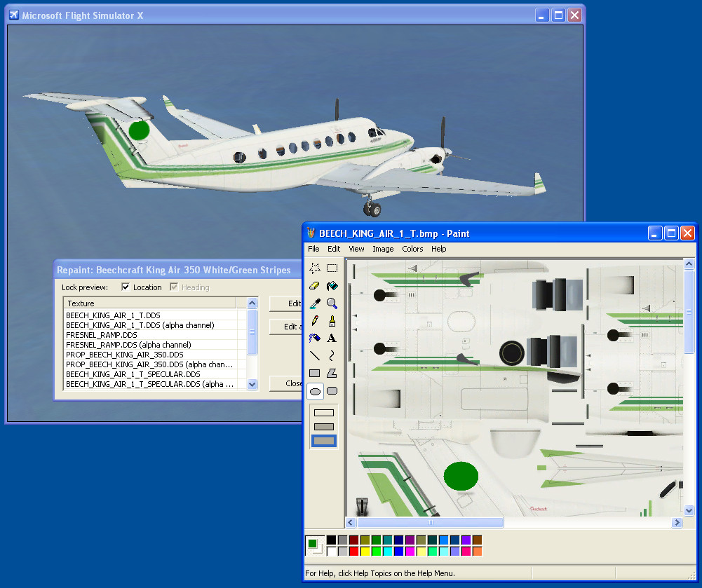Select the Magnifier tool in Paint

click(332, 303)
